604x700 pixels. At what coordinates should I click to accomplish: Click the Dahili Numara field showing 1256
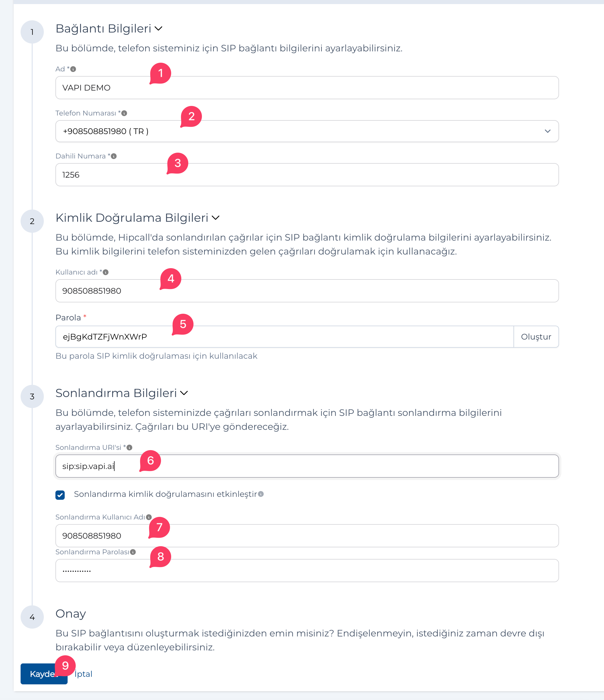coord(307,175)
